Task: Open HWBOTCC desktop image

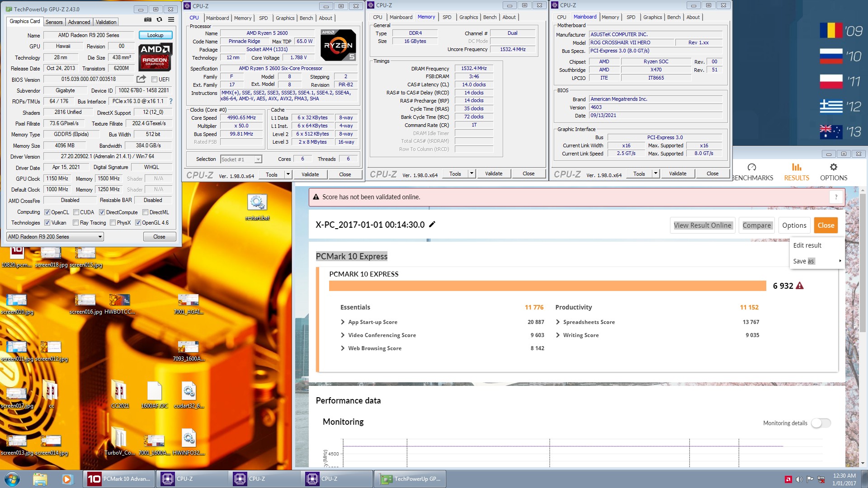Action: click(x=120, y=304)
